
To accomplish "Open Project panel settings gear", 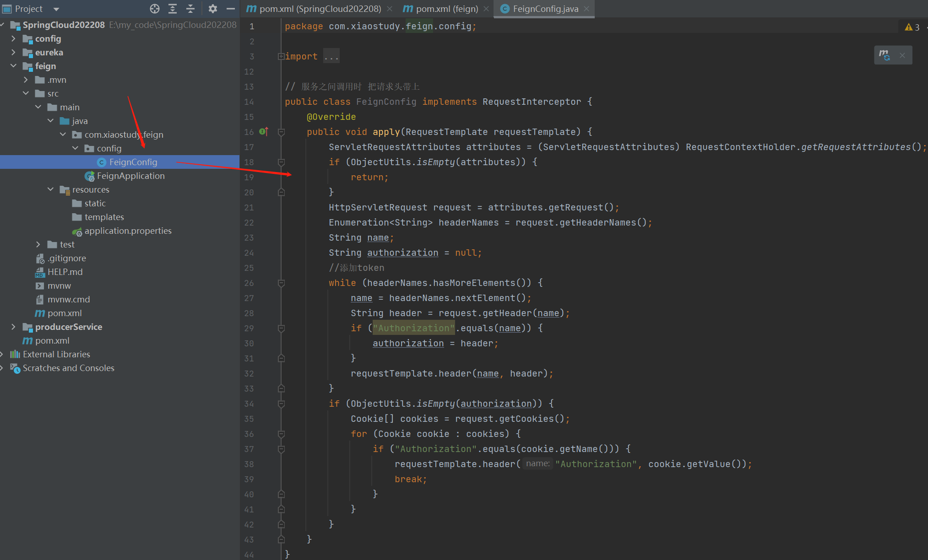I will 213,9.
